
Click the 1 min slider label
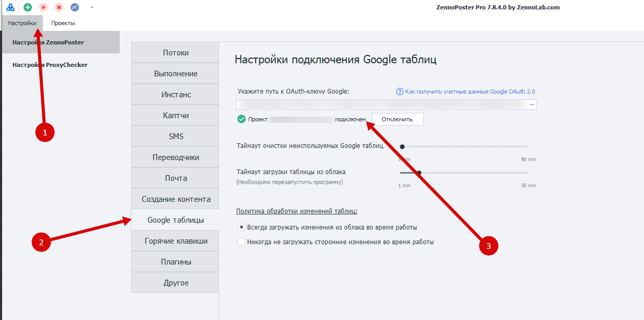point(404,186)
